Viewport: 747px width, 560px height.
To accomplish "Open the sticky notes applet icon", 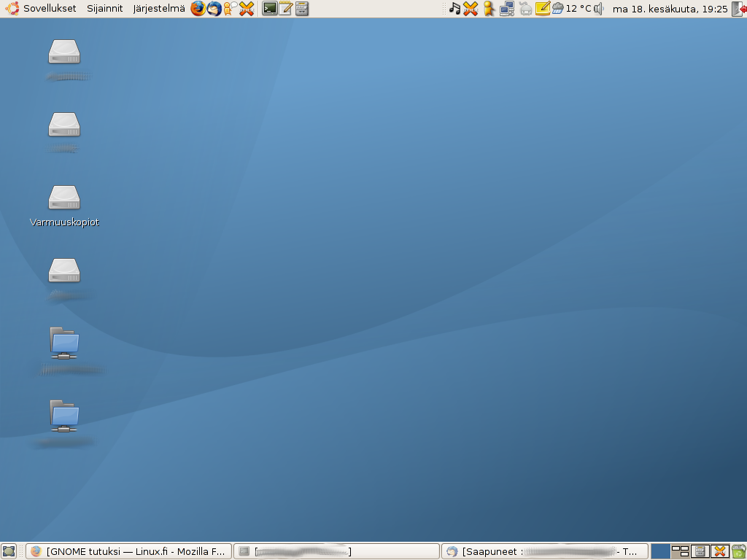I will (x=542, y=9).
